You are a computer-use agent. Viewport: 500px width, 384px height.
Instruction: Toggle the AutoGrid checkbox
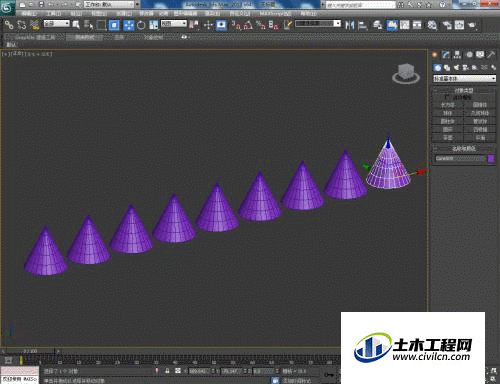(447, 97)
